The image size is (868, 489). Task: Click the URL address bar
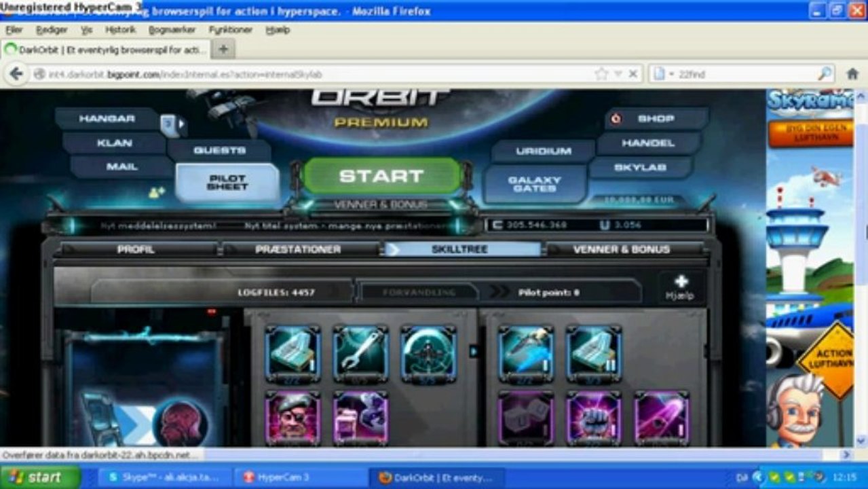click(x=312, y=74)
